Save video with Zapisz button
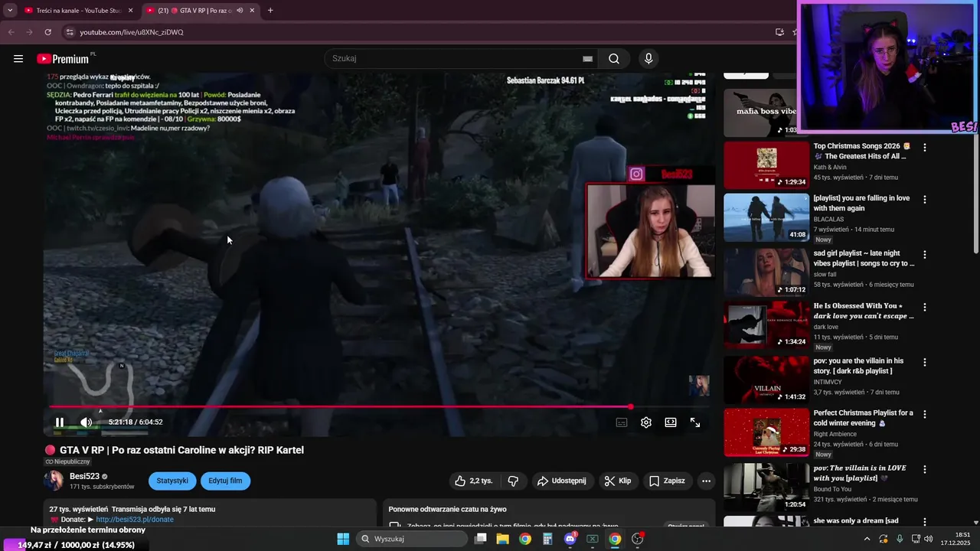The image size is (980, 551). coord(667,481)
